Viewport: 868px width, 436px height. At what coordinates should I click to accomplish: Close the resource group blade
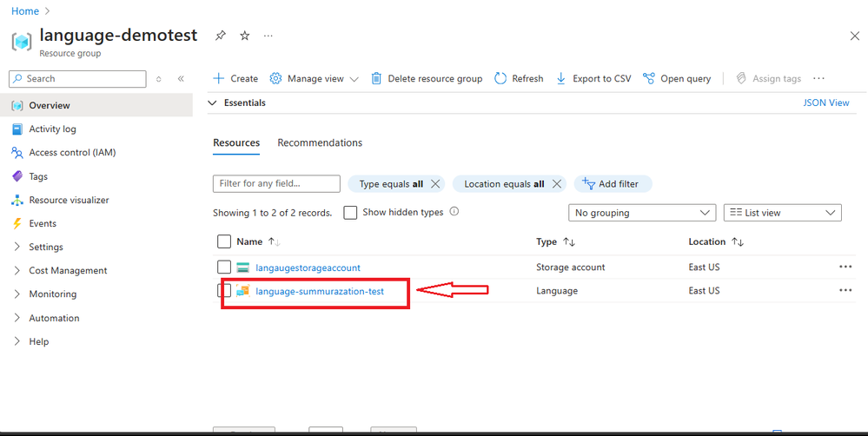point(854,36)
